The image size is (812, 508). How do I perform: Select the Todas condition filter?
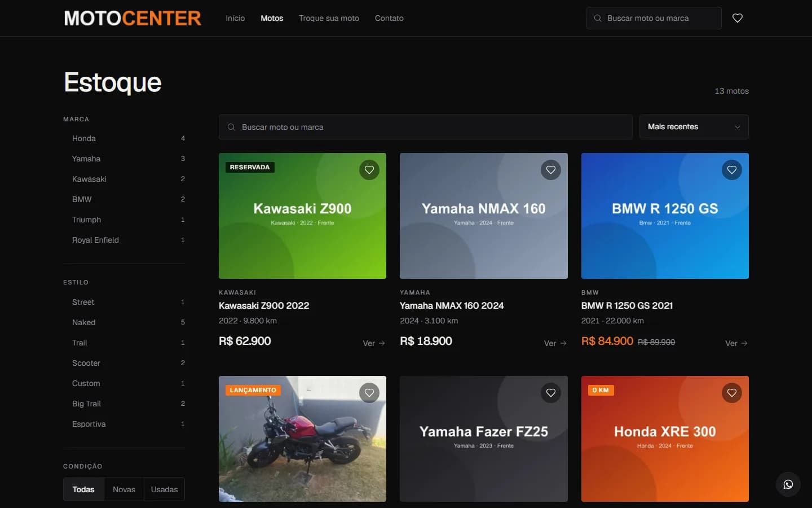83,489
